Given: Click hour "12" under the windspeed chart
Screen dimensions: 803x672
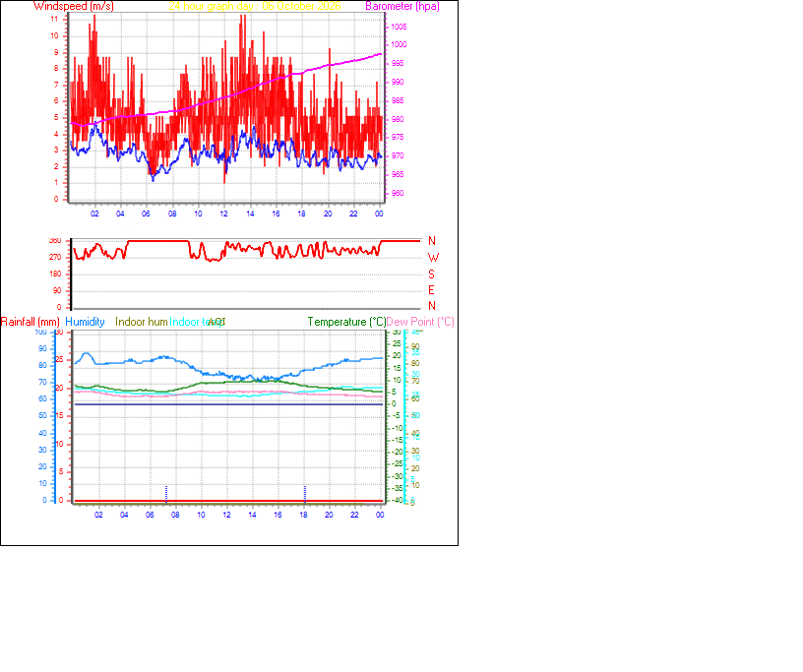Looking at the screenshot, I should click(x=223, y=214).
